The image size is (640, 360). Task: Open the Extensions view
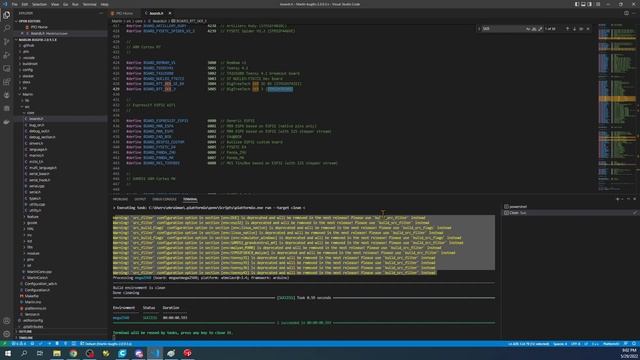click(7, 82)
